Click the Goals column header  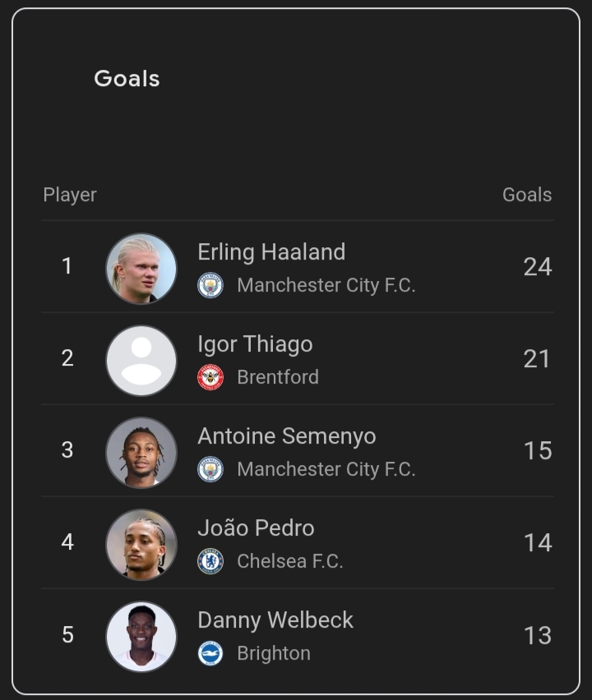click(527, 195)
